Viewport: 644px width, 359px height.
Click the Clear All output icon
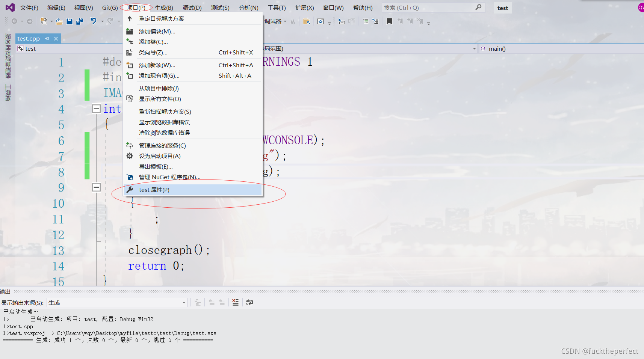coord(236,302)
